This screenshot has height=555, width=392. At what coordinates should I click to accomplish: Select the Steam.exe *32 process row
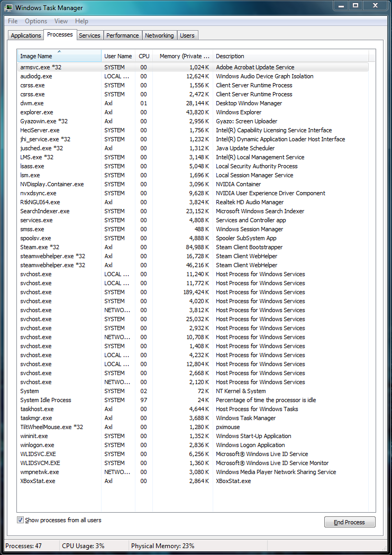tap(193, 247)
